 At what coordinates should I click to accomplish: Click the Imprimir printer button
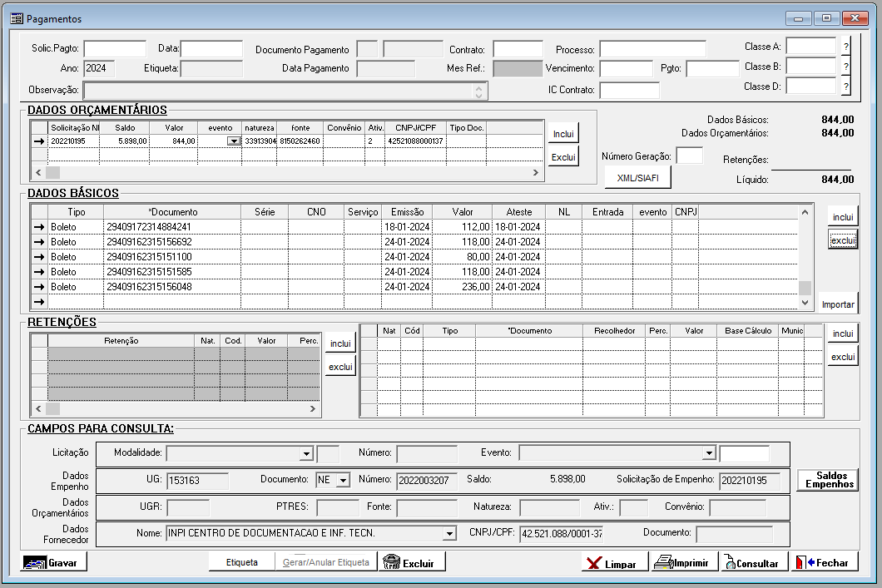coord(682,563)
